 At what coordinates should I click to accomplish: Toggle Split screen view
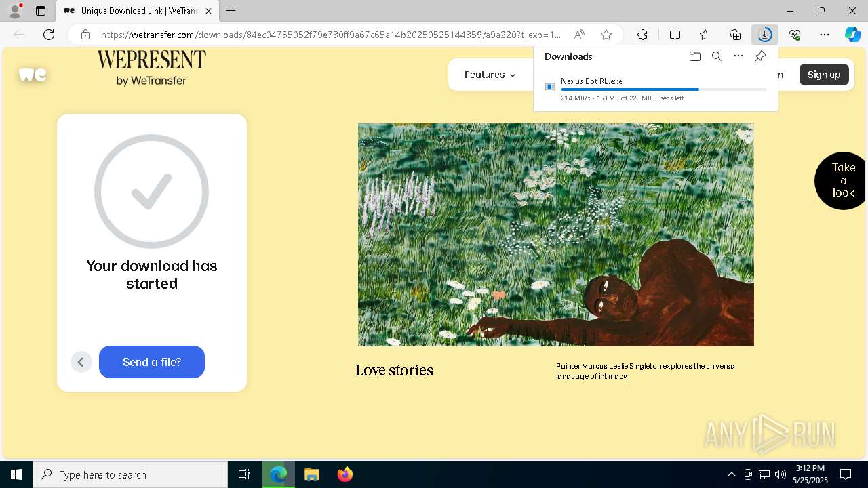click(x=675, y=35)
